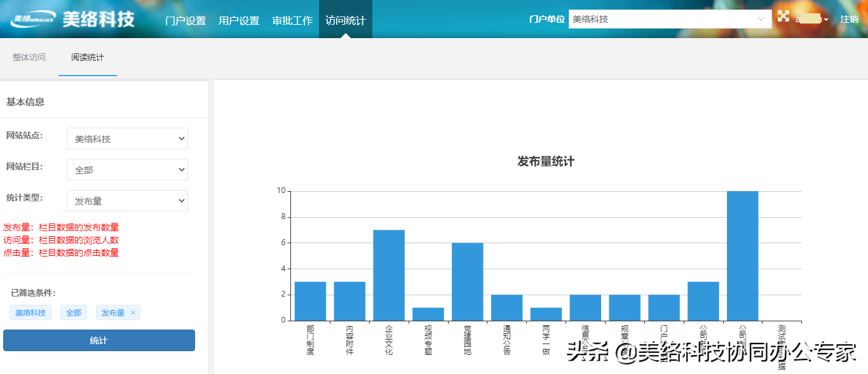This screenshot has height=374, width=868.
Task: Open the 门户单位 selector in the header
Action: (670, 19)
